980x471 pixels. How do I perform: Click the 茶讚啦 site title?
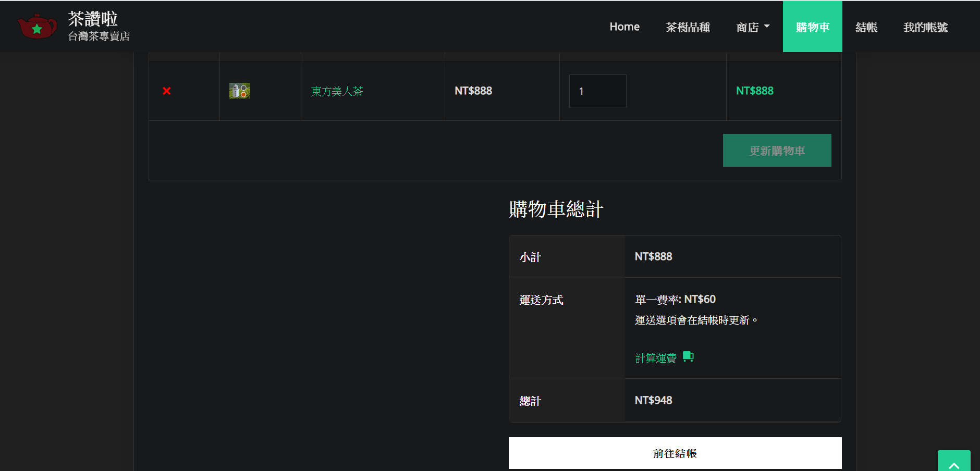coord(93,19)
